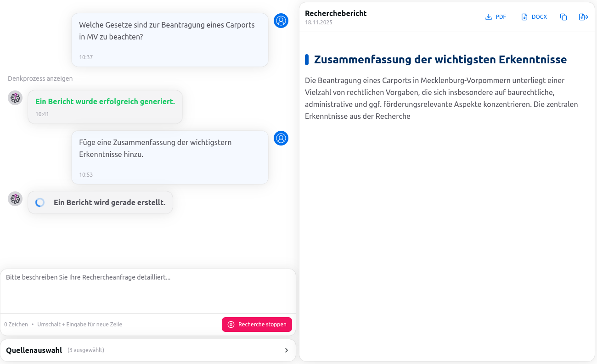Show the thinking process via "Denkprozess anzeigen"

pyautogui.click(x=40, y=78)
